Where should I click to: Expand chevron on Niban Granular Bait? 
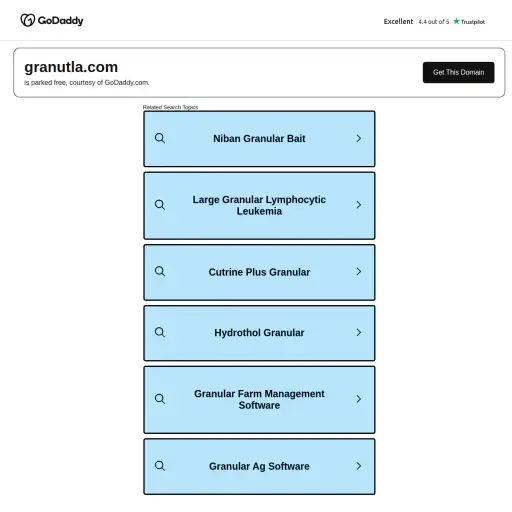tap(359, 138)
